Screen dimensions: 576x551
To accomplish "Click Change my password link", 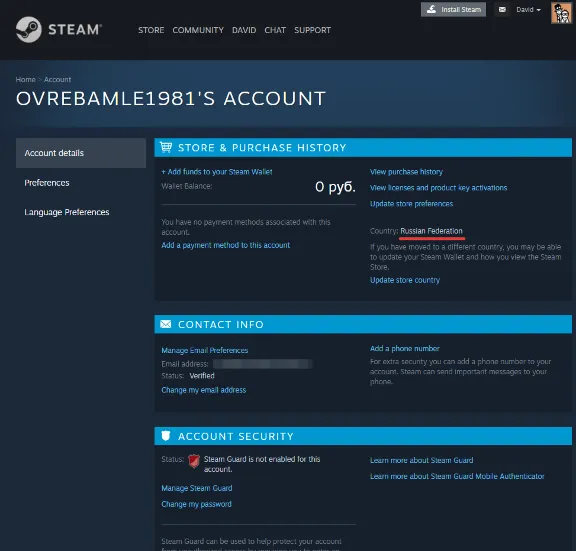I will pyautogui.click(x=196, y=504).
